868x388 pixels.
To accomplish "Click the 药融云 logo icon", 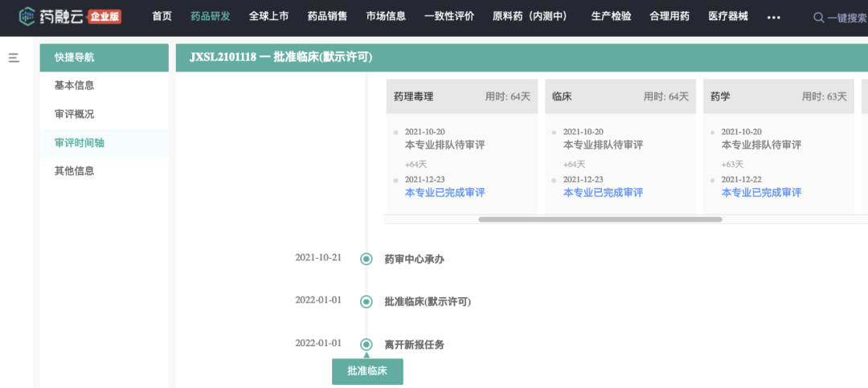I will point(27,17).
